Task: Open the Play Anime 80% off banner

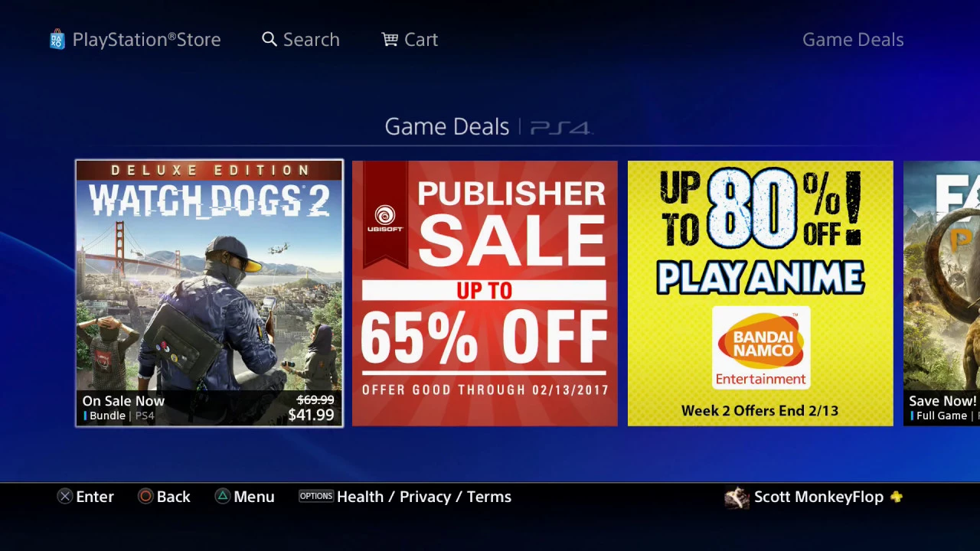Action: coord(760,293)
